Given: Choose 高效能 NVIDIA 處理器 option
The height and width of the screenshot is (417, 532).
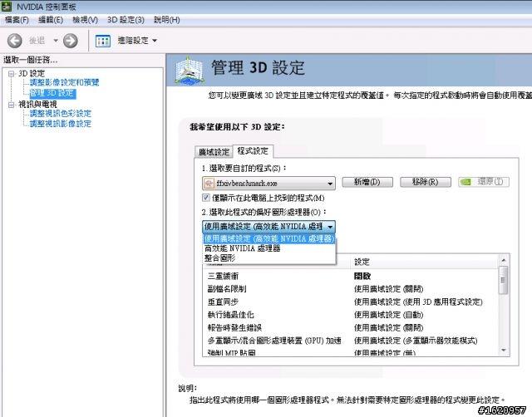Looking at the screenshot, I should 269,248.
